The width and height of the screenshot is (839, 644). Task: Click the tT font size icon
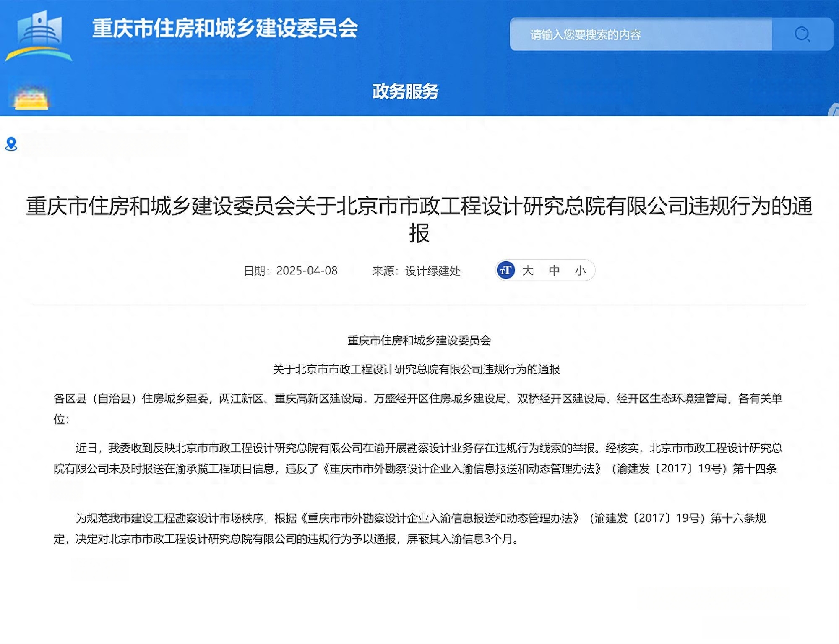[x=506, y=270]
